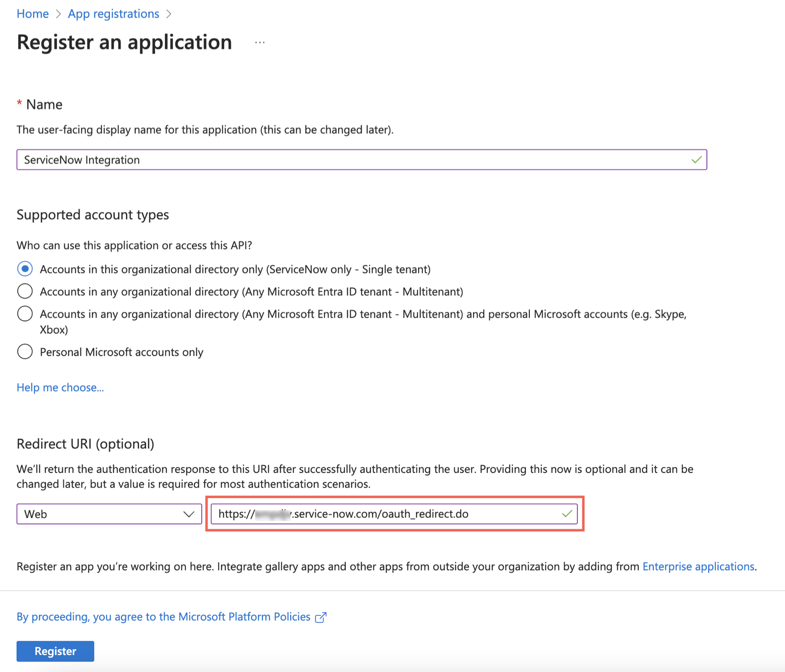This screenshot has height=672, width=785.
Task: Click the text "Who can use this application or access this API?"
Action: (x=134, y=245)
